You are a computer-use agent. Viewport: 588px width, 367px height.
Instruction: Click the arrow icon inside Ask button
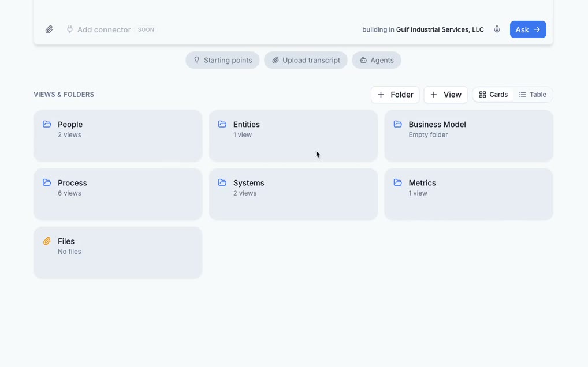(x=537, y=29)
